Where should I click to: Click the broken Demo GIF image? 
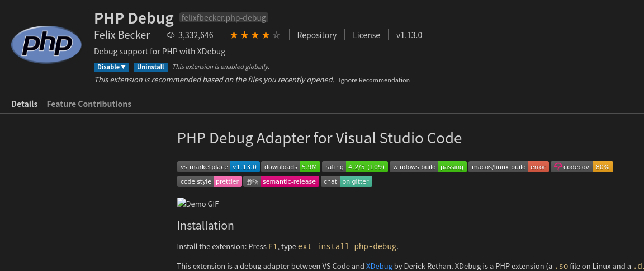coord(198,203)
